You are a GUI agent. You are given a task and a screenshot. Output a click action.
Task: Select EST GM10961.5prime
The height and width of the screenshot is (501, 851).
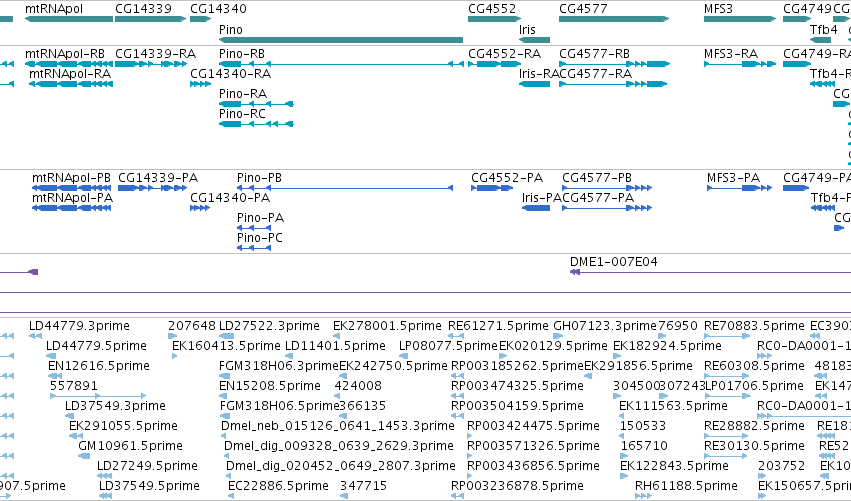pos(130,446)
